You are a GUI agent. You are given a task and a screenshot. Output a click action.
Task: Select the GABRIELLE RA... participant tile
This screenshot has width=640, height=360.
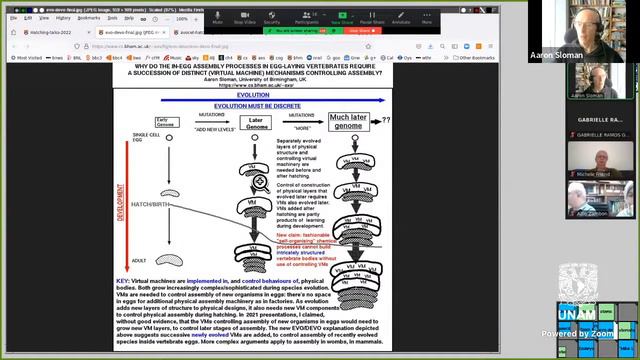(600, 120)
